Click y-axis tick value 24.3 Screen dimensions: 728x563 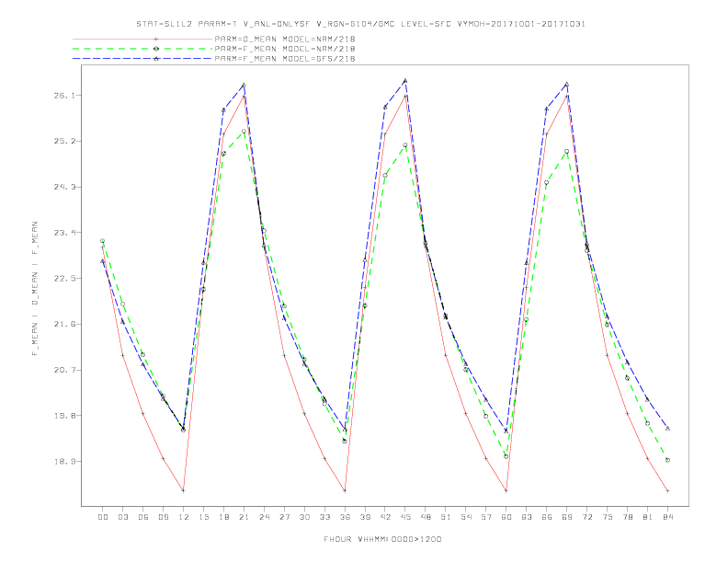[x=63, y=187]
